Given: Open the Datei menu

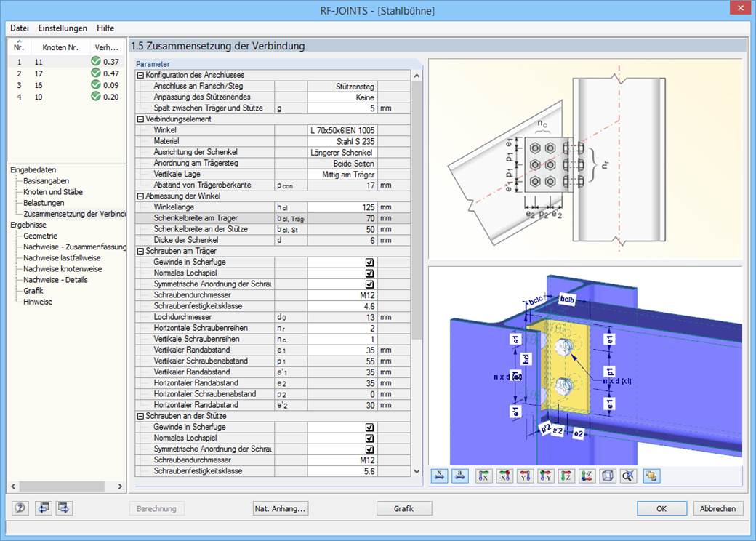Looking at the screenshot, I should coord(20,28).
